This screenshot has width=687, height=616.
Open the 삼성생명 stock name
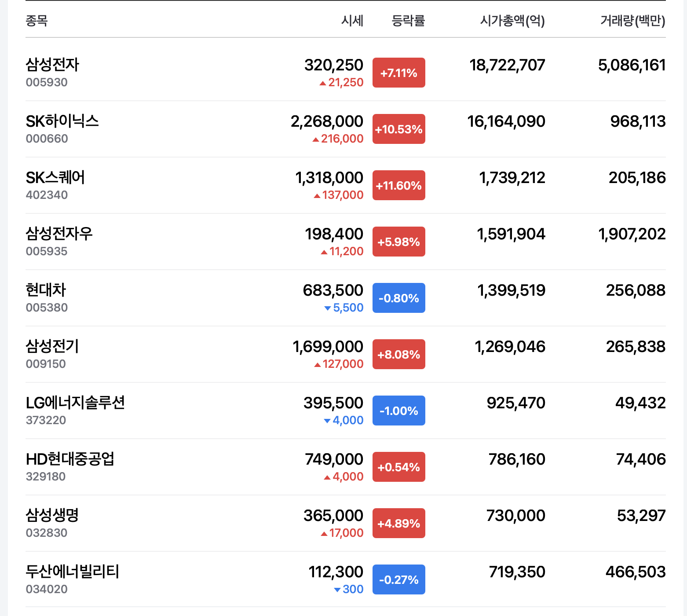[x=52, y=515]
